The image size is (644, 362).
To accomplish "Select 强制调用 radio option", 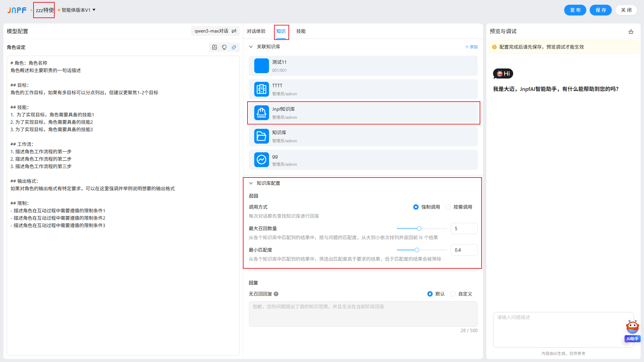I will coord(416,207).
